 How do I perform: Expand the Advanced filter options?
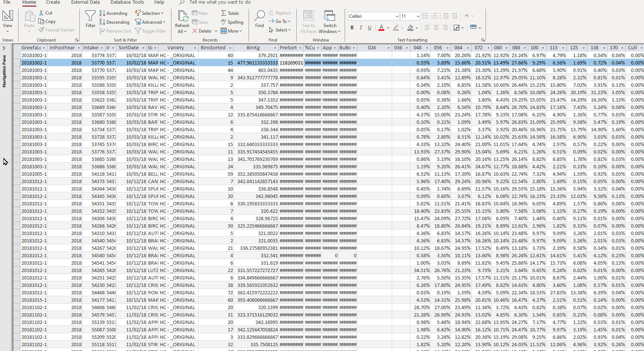150,22
